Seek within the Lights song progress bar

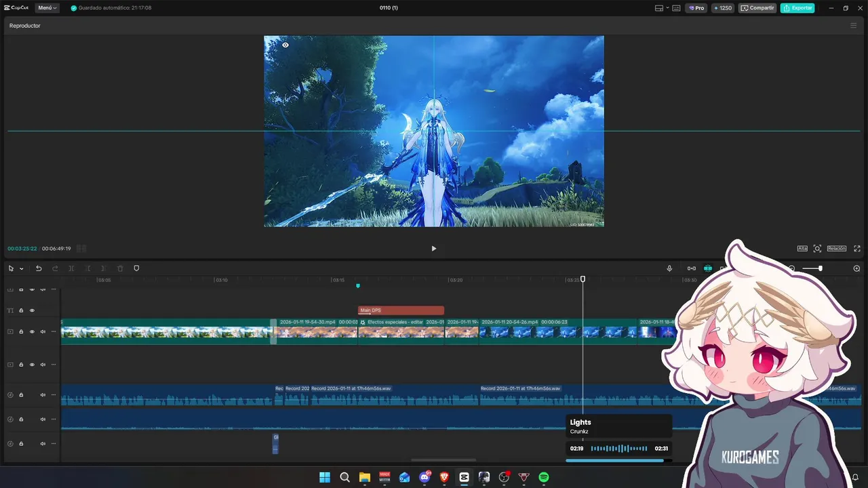[x=619, y=461]
